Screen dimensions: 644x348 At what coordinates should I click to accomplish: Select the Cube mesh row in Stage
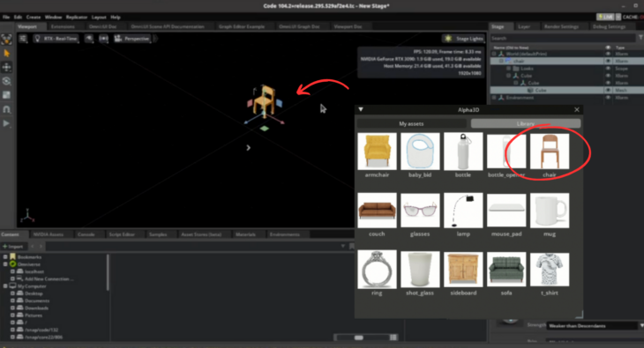[x=566, y=90]
